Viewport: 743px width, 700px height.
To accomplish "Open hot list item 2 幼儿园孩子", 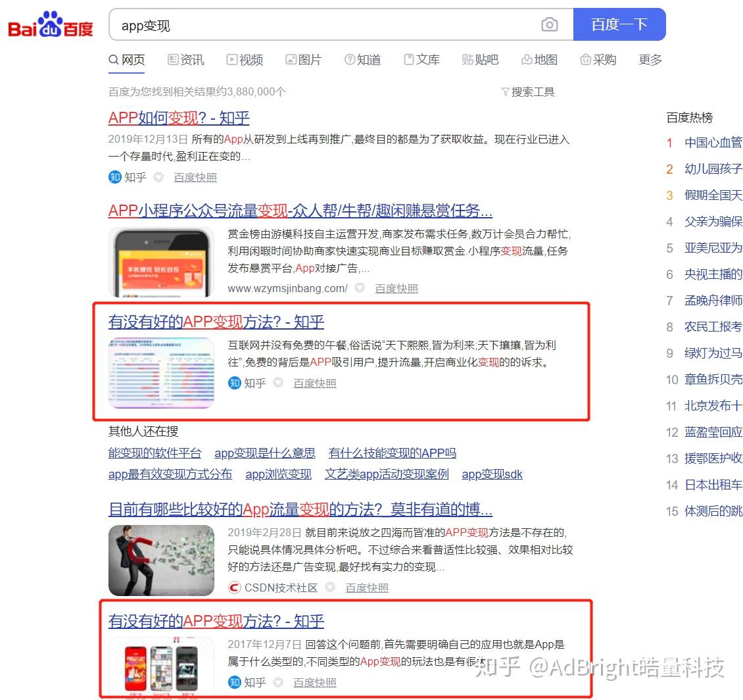I will [713, 169].
